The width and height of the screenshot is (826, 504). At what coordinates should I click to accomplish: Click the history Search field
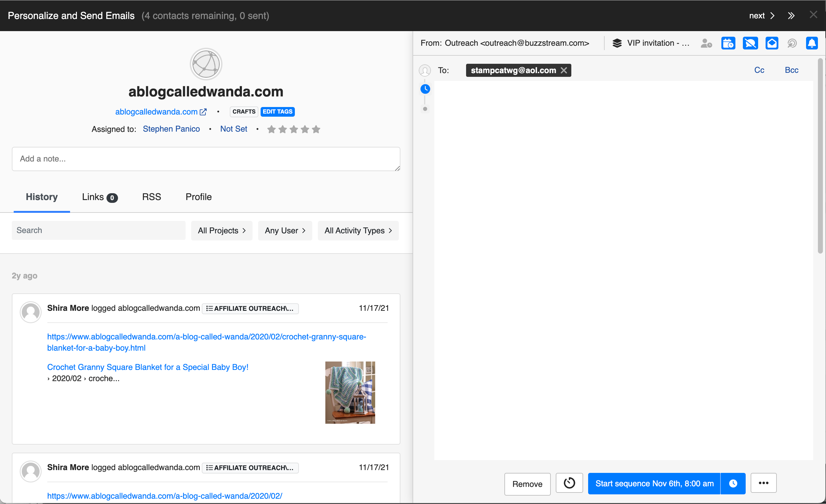[99, 231]
